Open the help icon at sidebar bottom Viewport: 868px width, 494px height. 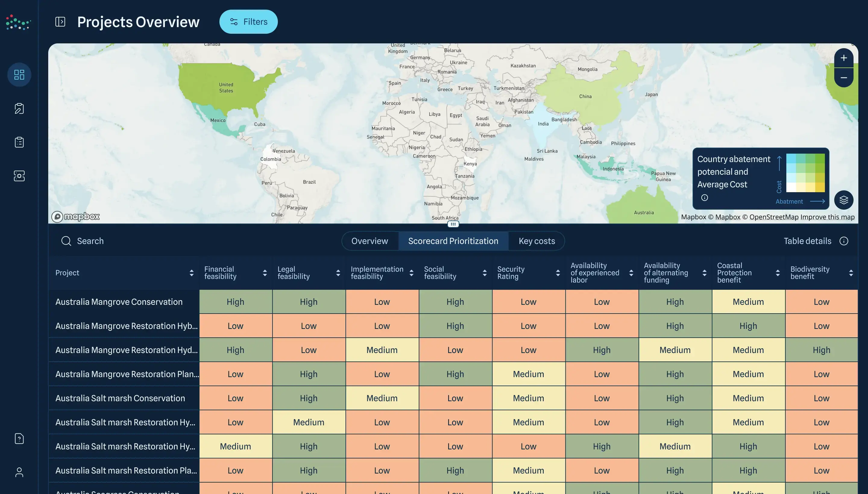pos(19,438)
